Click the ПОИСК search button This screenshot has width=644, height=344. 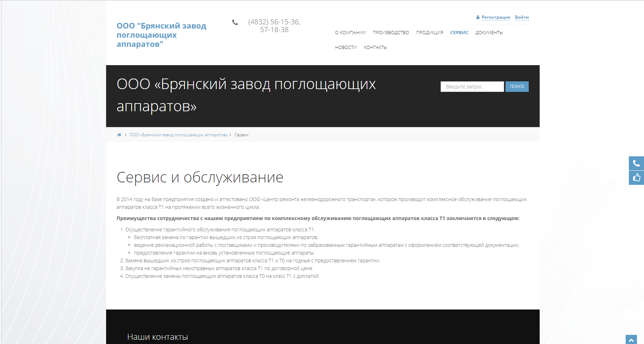click(517, 87)
